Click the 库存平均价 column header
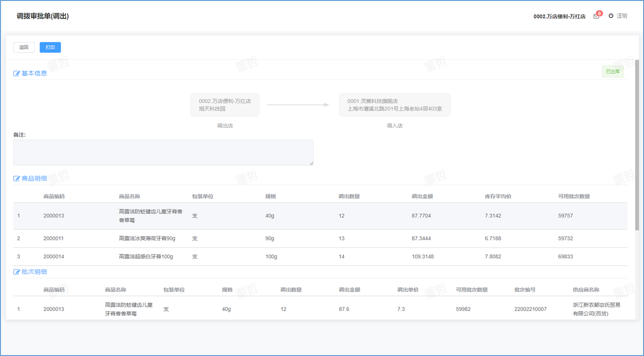 click(x=498, y=196)
